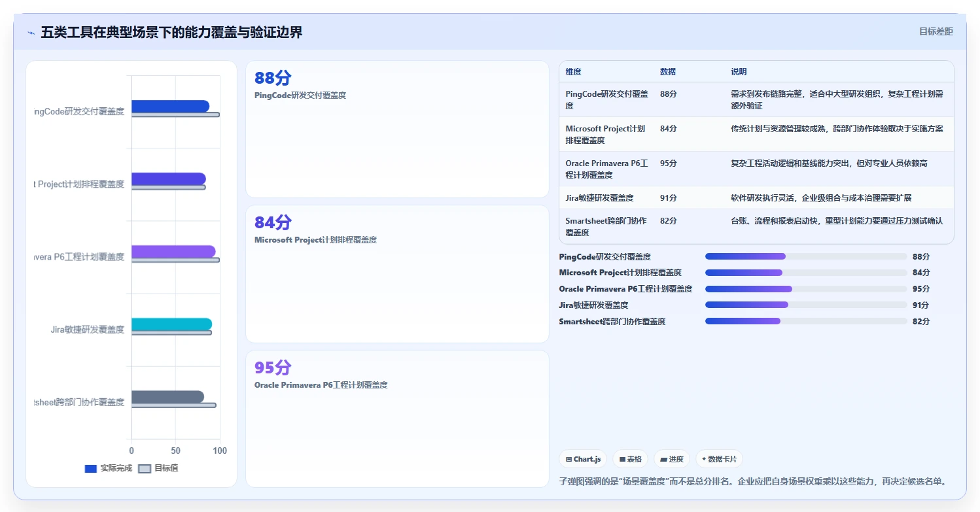This screenshot has height=512, width=980.
Task: Click the 表格 chip icon
Action: [x=623, y=460]
